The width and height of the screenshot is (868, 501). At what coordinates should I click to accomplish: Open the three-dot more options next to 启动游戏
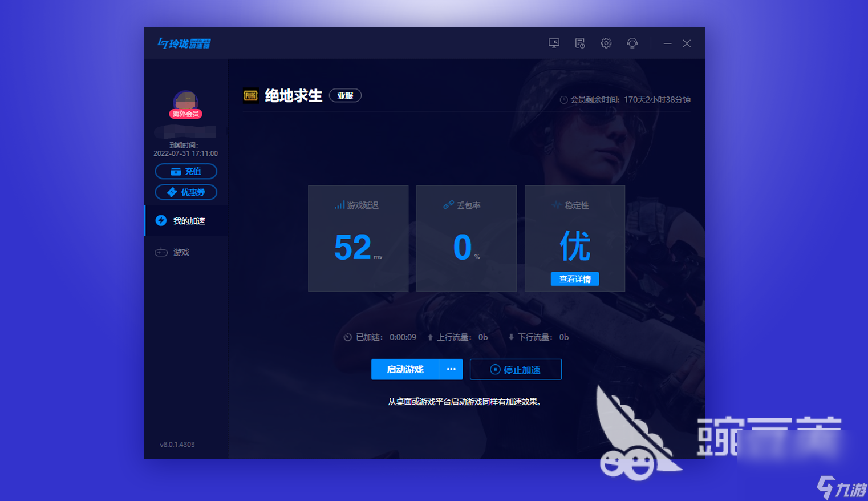pyautogui.click(x=451, y=369)
